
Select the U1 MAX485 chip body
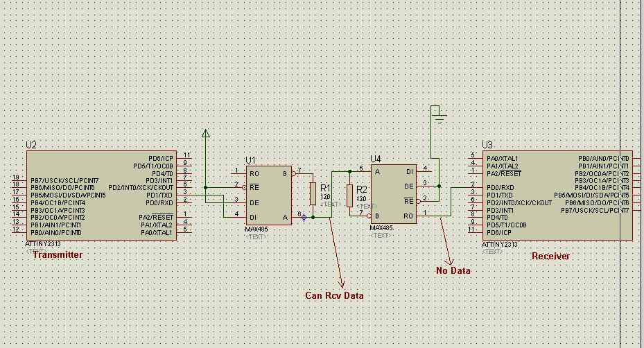pos(269,195)
